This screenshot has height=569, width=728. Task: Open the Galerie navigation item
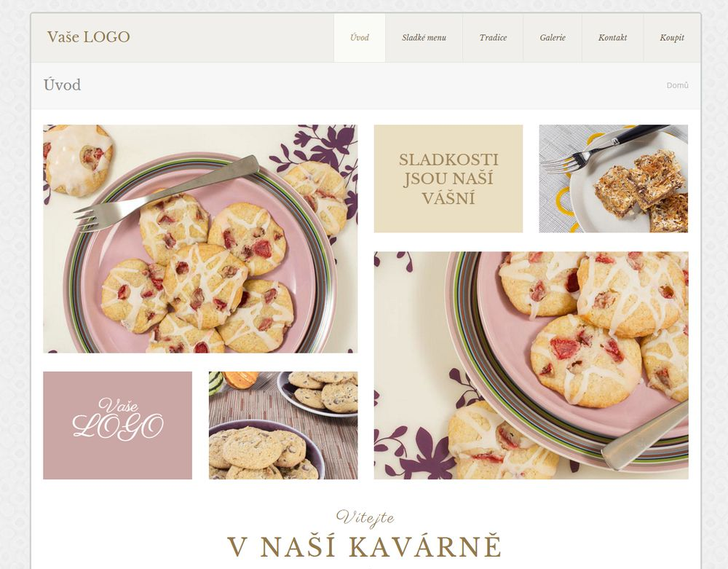coord(553,38)
